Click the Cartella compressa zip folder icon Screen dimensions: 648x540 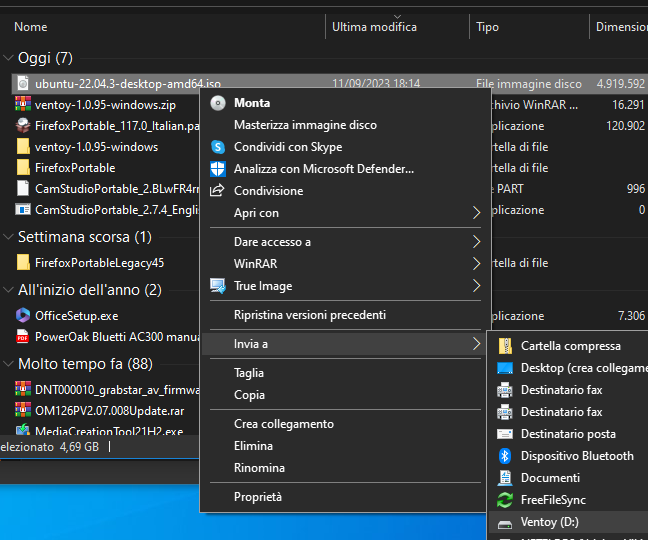pos(505,346)
